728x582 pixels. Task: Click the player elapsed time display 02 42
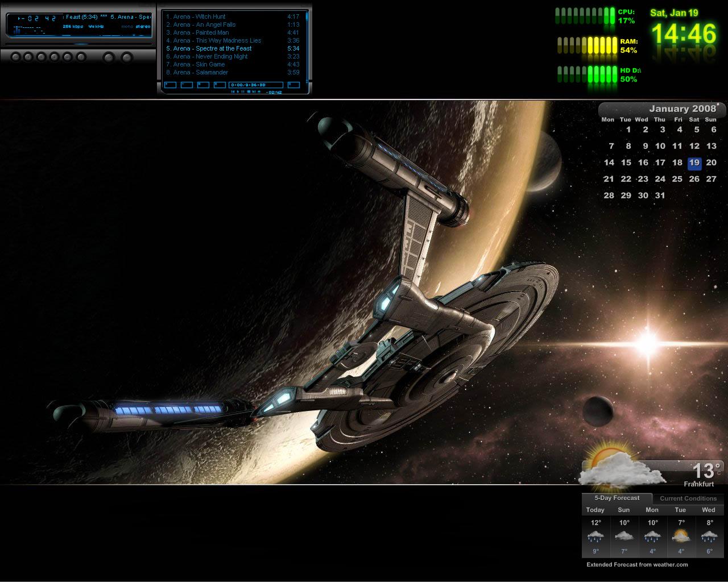(36, 18)
